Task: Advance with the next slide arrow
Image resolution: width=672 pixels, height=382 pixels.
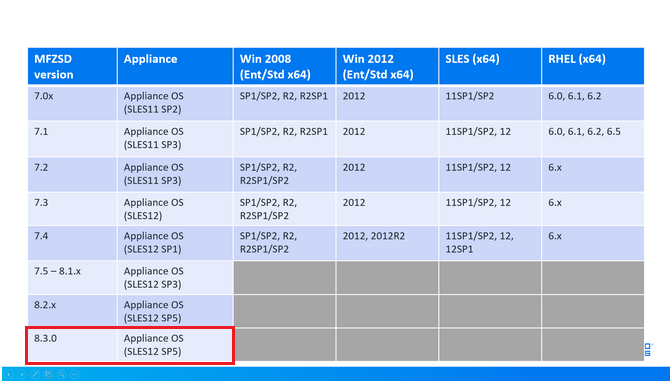Action: pyautogui.click(x=22, y=374)
